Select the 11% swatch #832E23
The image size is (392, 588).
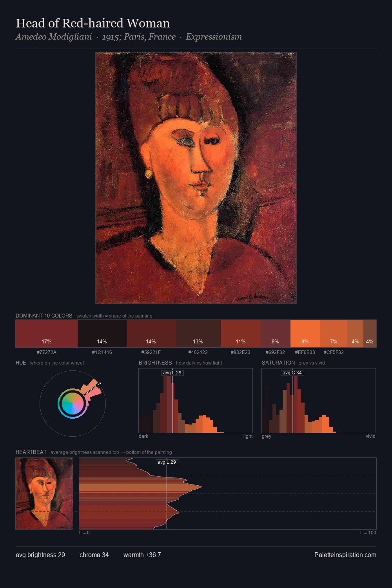click(x=241, y=334)
